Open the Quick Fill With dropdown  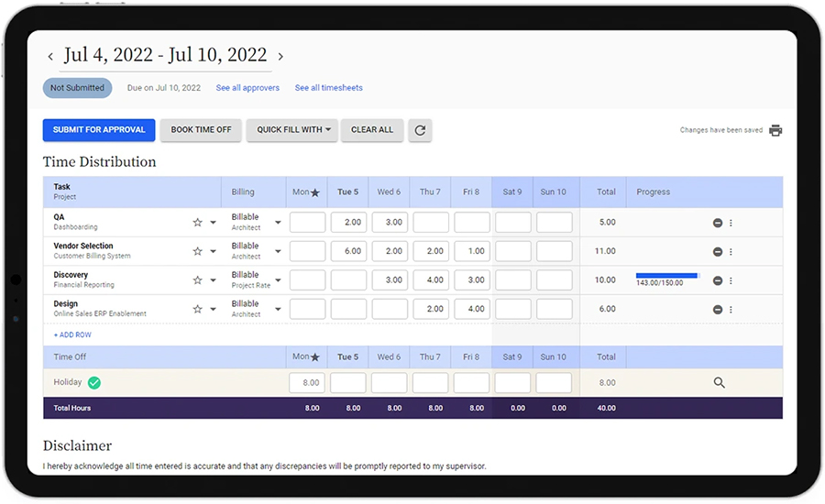(x=293, y=130)
